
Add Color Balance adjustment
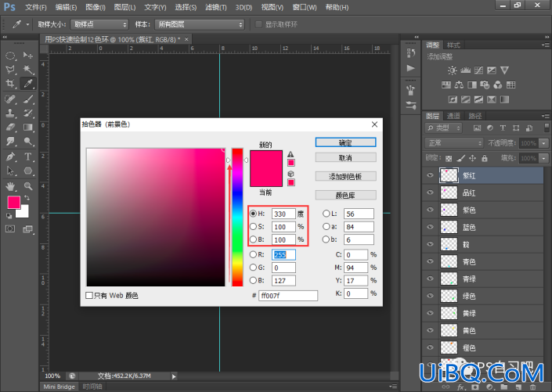pos(459,85)
